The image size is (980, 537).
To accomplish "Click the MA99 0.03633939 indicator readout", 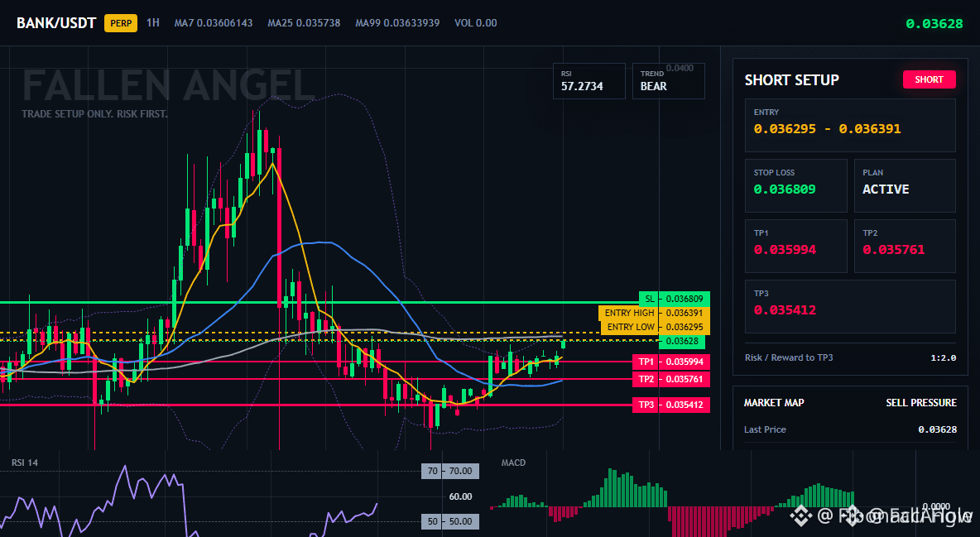I will click(397, 23).
